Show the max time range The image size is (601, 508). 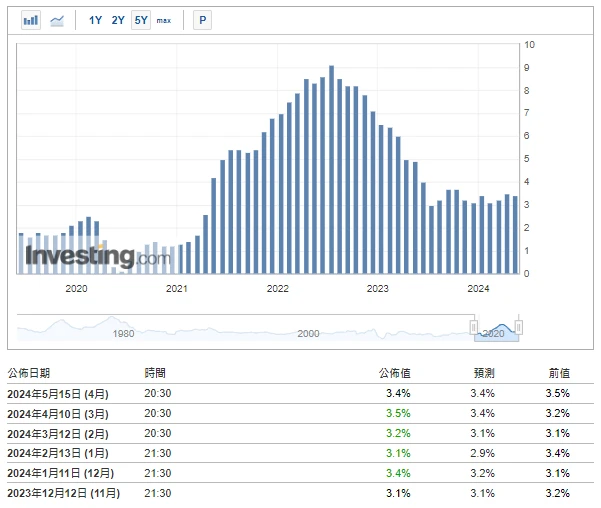[x=164, y=20]
